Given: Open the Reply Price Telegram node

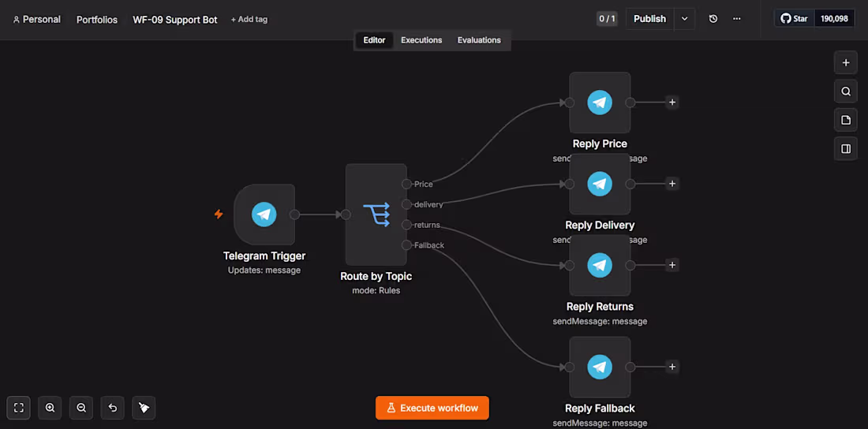Looking at the screenshot, I should point(600,103).
